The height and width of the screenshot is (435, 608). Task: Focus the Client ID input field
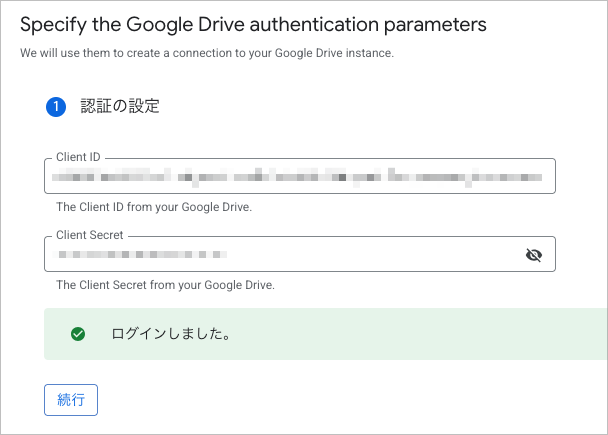[300, 176]
